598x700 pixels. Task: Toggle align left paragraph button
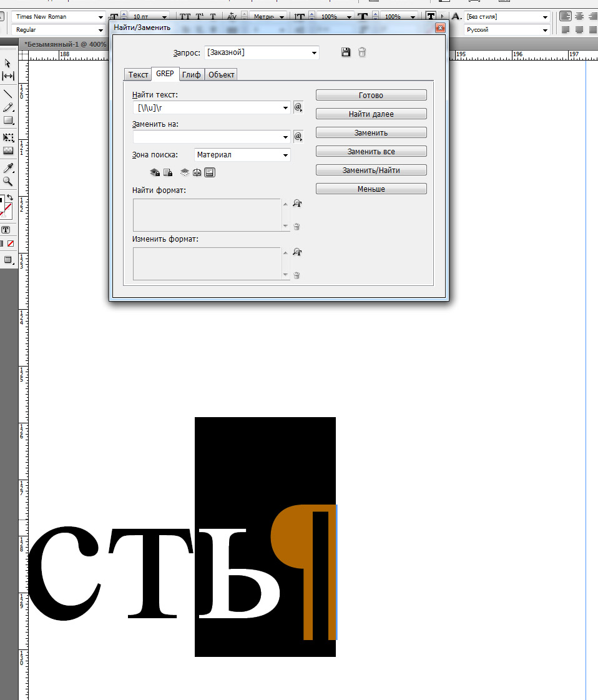click(566, 16)
